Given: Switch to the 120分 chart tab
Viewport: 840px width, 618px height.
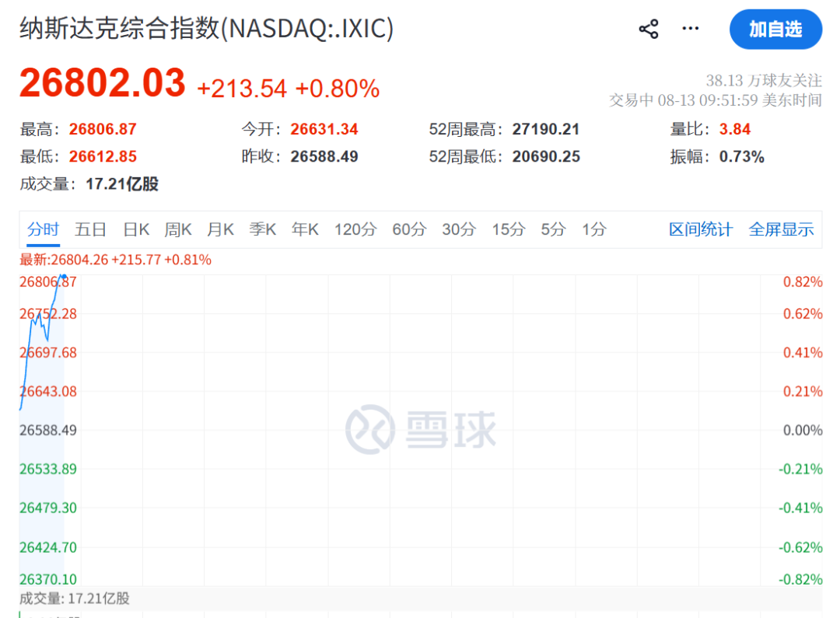Looking at the screenshot, I should pos(355,229).
